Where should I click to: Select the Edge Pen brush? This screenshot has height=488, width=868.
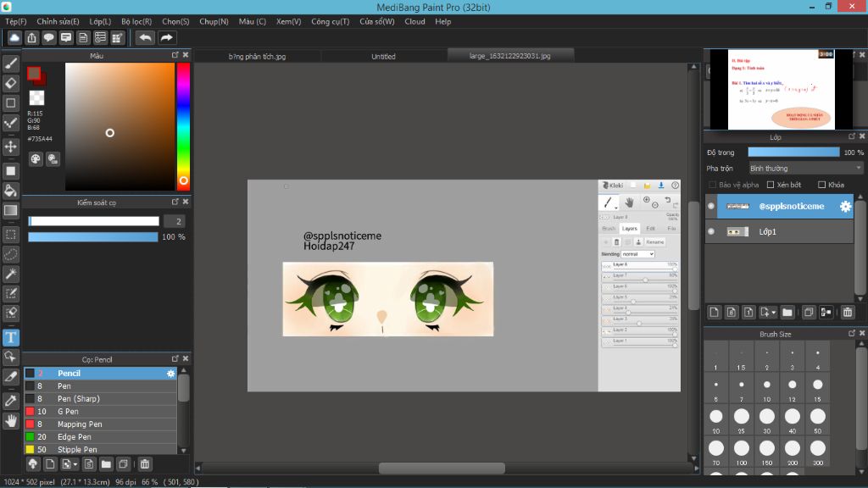coord(100,437)
